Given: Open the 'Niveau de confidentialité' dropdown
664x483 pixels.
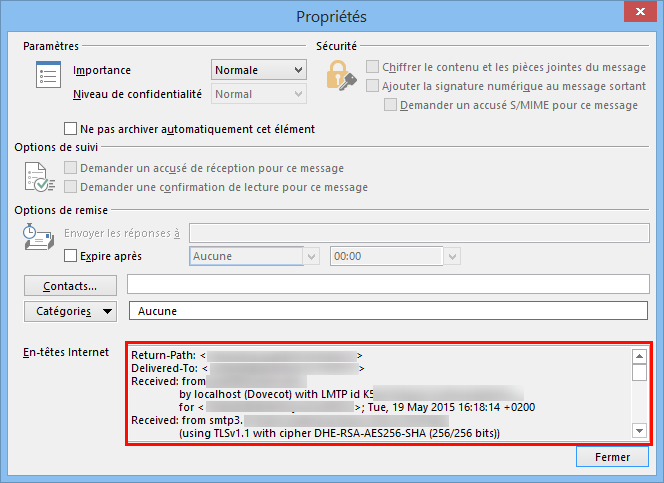Looking at the screenshot, I should click(258, 94).
